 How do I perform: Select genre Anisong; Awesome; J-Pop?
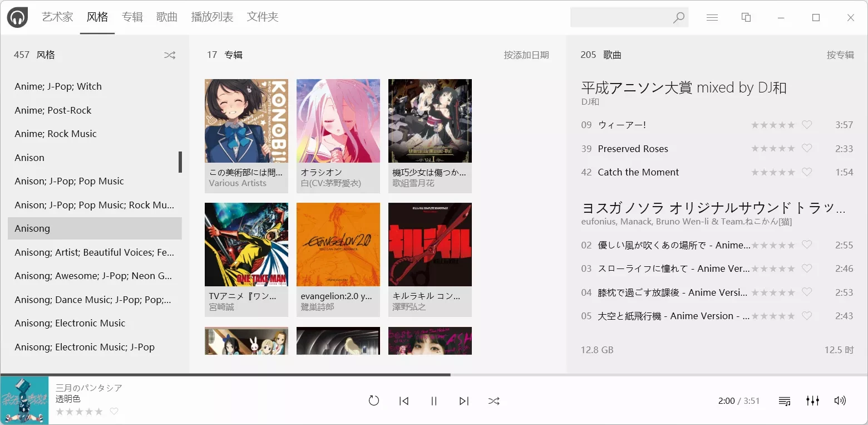tap(95, 276)
